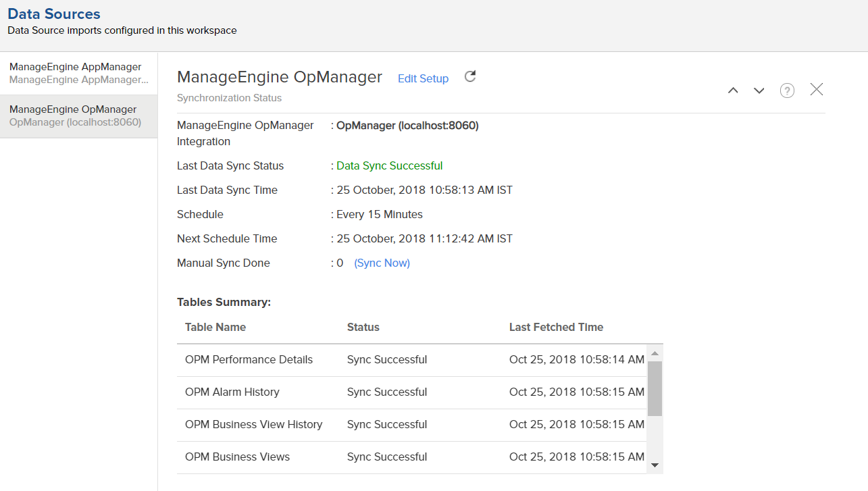Click fetched time for OPM Business View History
The height and width of the screenshot is (491, 868).
(577, 424)
